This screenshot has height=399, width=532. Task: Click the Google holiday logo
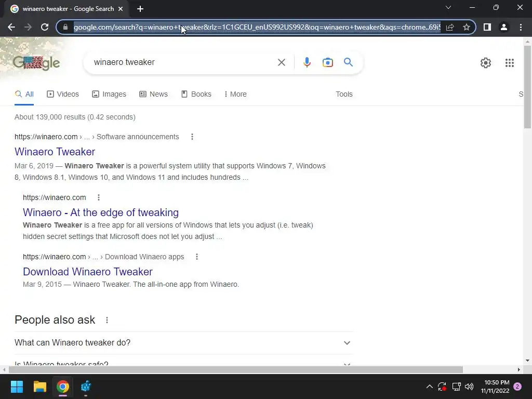pyautogui.click(x=36, y=63)
